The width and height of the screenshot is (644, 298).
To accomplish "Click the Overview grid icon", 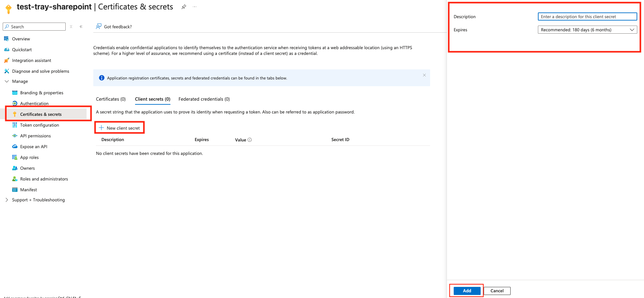I will click(6, 39).
